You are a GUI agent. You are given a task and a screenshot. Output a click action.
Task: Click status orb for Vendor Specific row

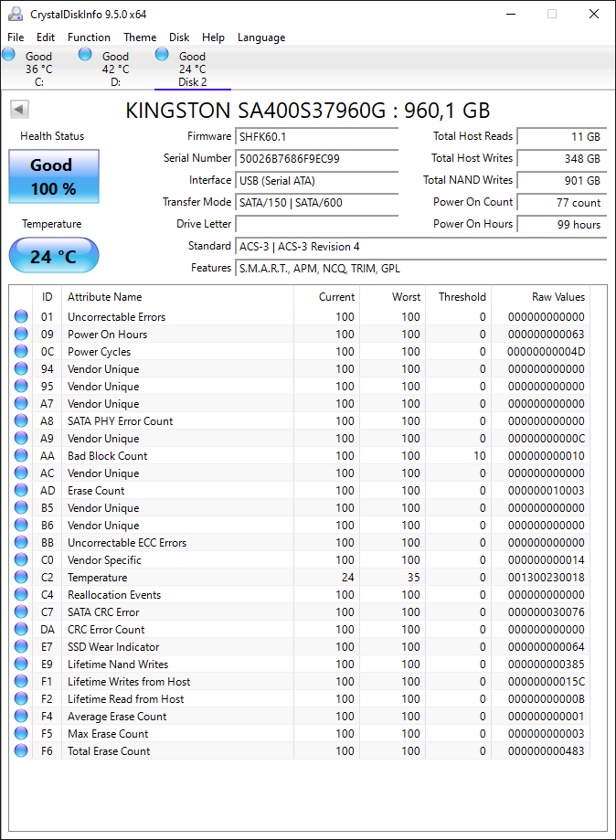[x=21, y=559]
